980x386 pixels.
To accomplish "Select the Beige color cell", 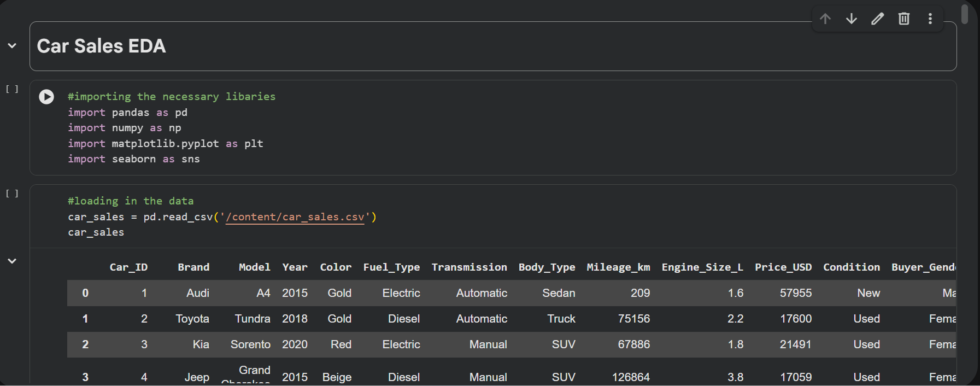I will (x=337, y=377).
